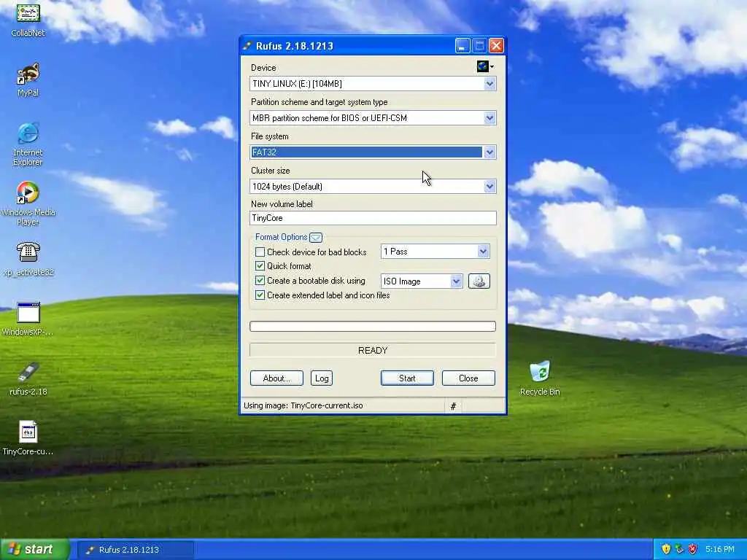Click Rufus 2.18.1213 taskbar button
This screenshot has width=747, height=560.
(x=135, y=550)
